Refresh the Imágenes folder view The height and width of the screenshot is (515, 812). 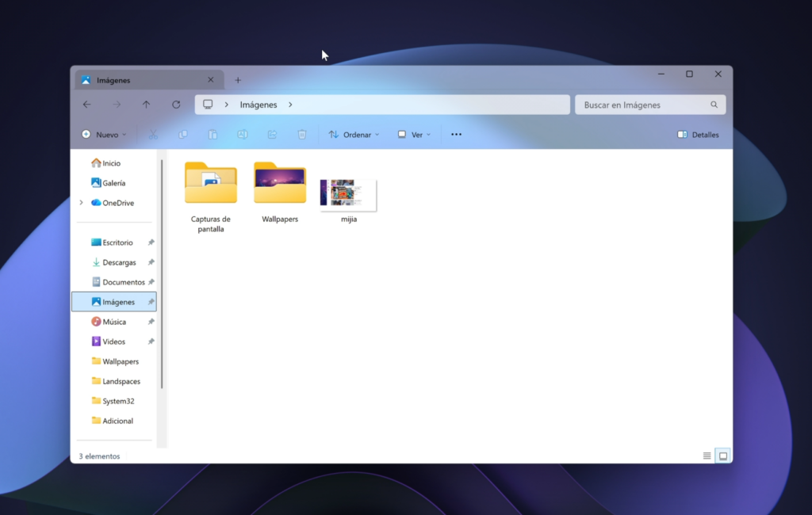click(x=176, y=105)
